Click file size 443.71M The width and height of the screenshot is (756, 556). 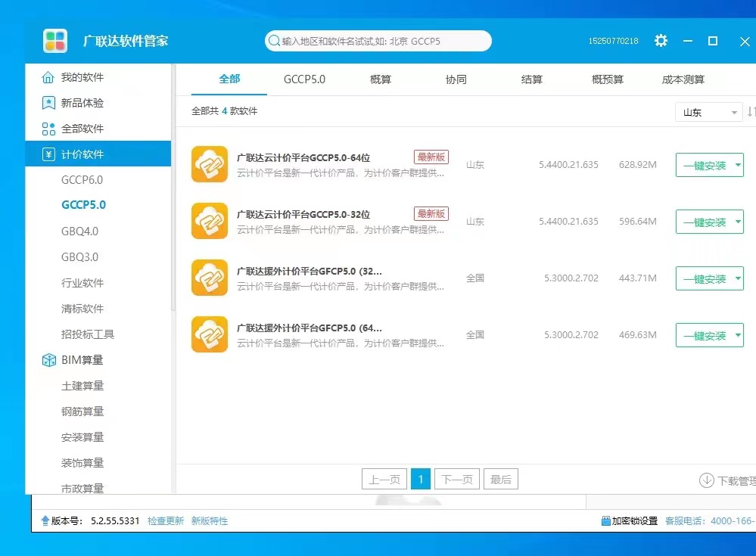(638, 278)
